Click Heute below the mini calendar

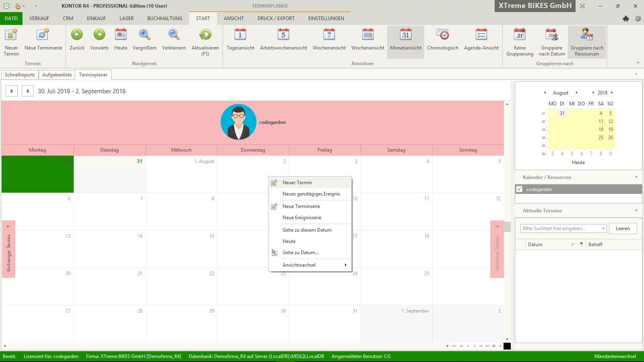click(x=578, y=162)
